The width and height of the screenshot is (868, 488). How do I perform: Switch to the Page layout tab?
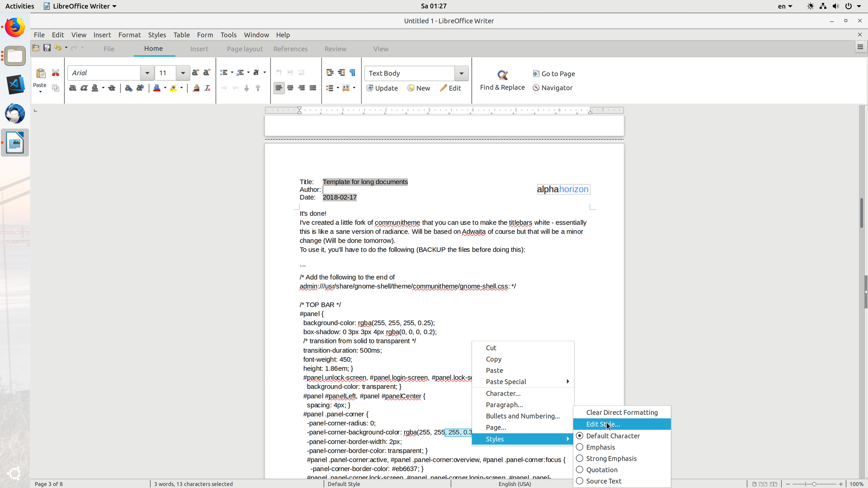pos(245,49)
